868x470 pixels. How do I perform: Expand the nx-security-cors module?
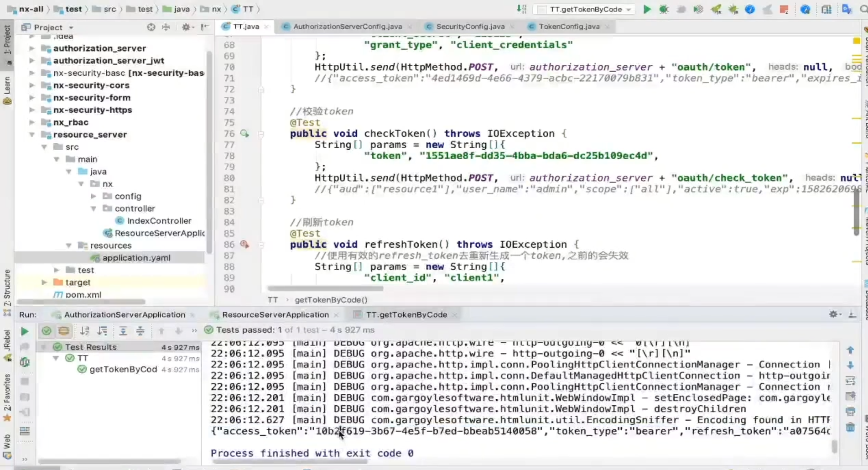(x=32, y=85)
